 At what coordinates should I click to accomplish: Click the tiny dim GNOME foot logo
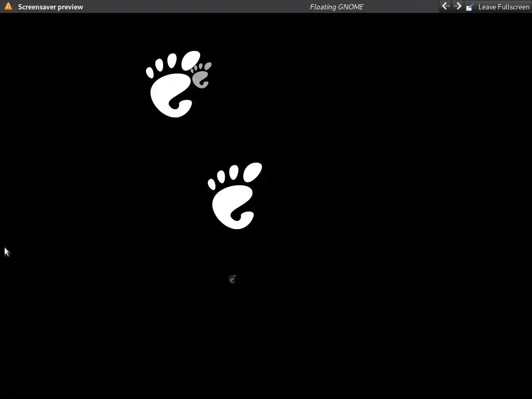232,279
